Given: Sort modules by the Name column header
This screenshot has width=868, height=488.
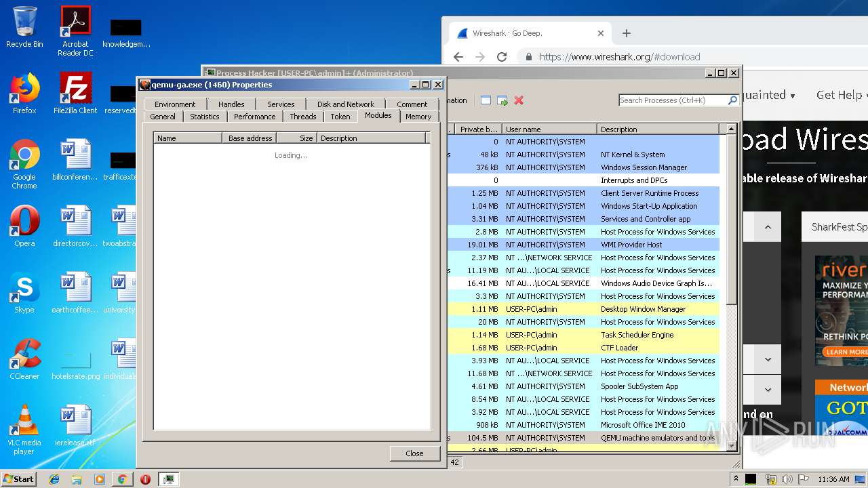Looking at the screenshot, I should (x=188, y=138).
